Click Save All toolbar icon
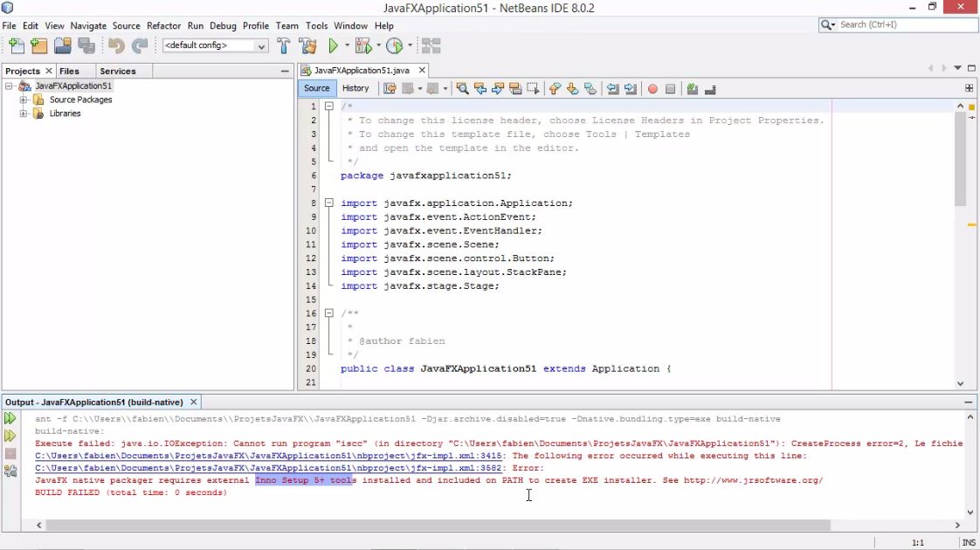Screen dimensions: 980x550 coord(86,46)
